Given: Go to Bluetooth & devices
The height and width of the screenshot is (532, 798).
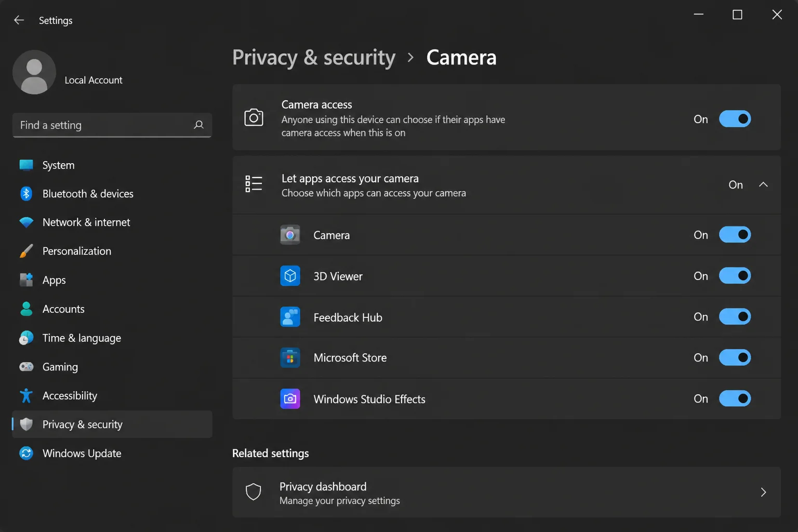Looking at the screenshot, I should [x=112, y=194].
